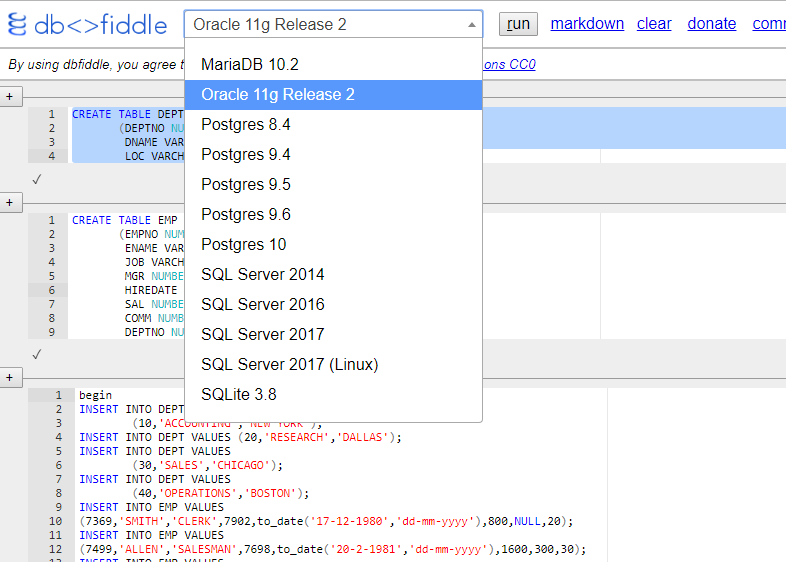786x562 pixels.
Task: Click the SMITH CLERK values line
Action: [x=326, y=521]
